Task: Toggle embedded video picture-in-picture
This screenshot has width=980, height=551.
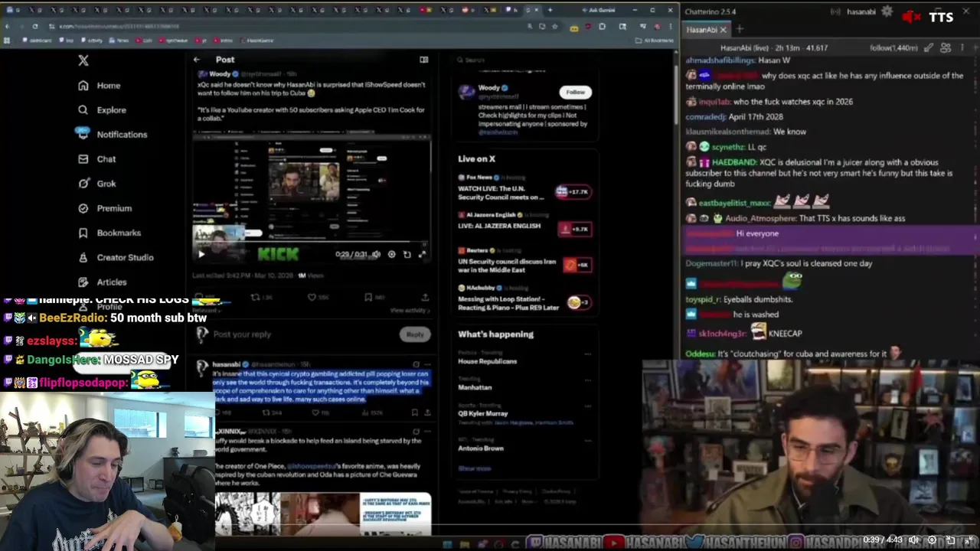Action: (407, 254)
